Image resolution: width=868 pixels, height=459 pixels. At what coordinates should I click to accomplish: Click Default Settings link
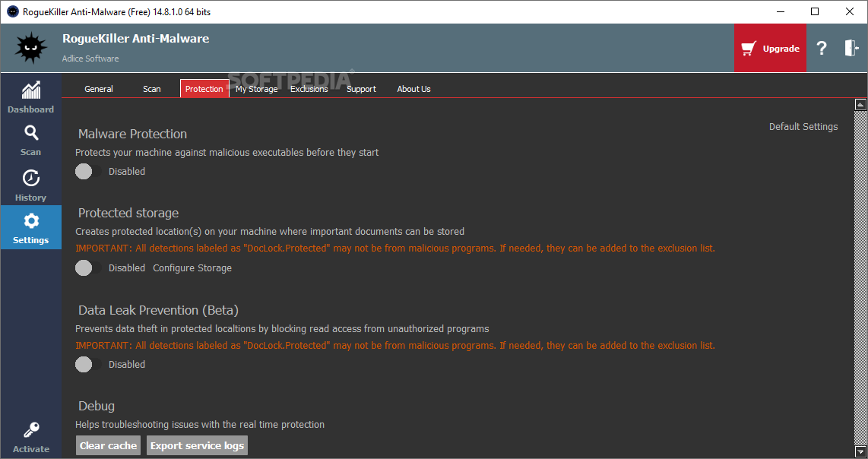tap(803, 127)
